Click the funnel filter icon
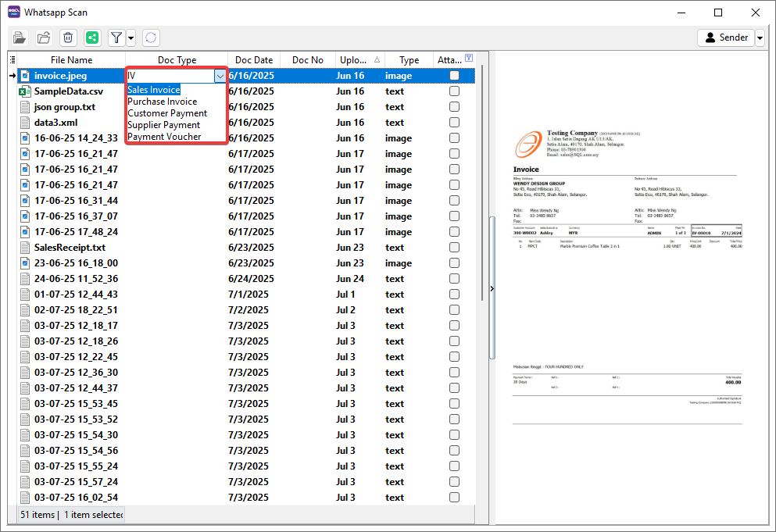Viewport: 776px width, 532px height. pyautogui.click(x=116, y=37)
